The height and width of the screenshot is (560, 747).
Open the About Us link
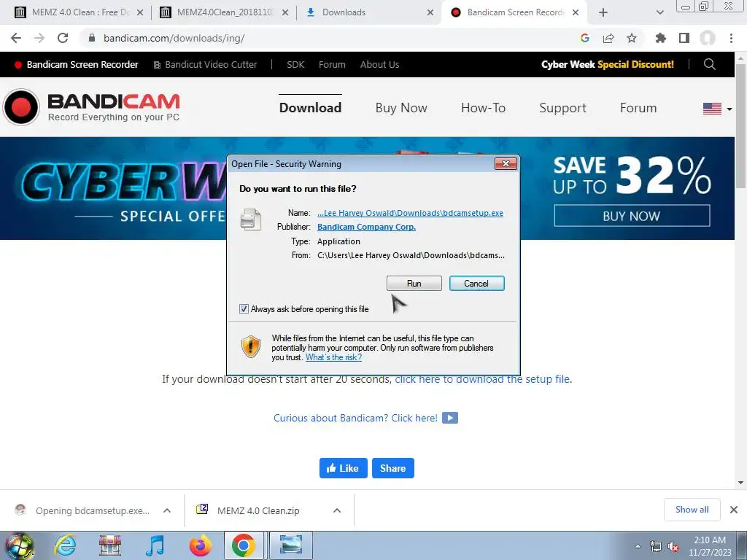coord(379,64)
